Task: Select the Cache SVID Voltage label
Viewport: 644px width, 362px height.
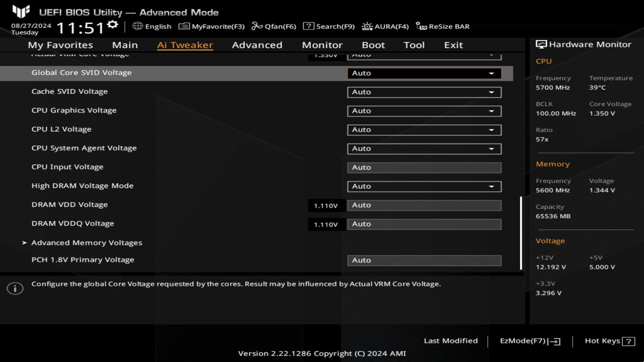Action: pyautogui.click(x=69, y=92)
